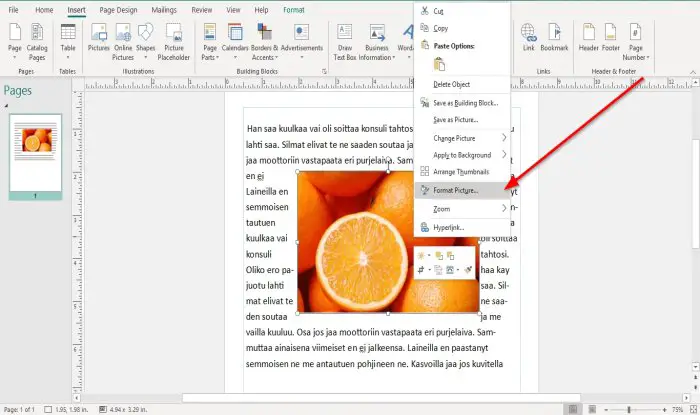Open the picture Format tab
The image size is (700, 415).
pos(294,10)
